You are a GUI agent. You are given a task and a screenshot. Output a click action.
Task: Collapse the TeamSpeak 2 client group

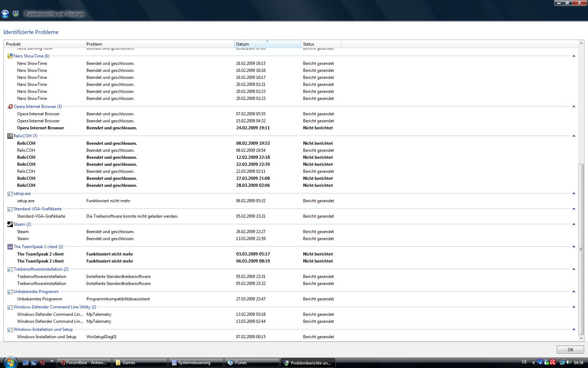[574, 247]
